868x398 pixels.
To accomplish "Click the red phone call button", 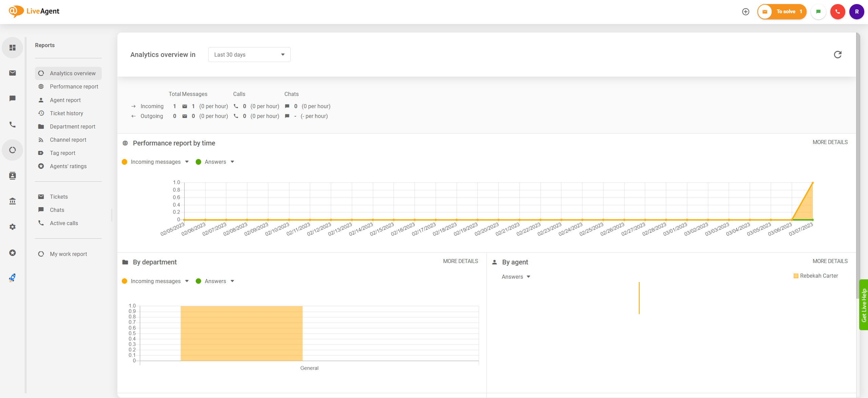I will tap(837, 12).
